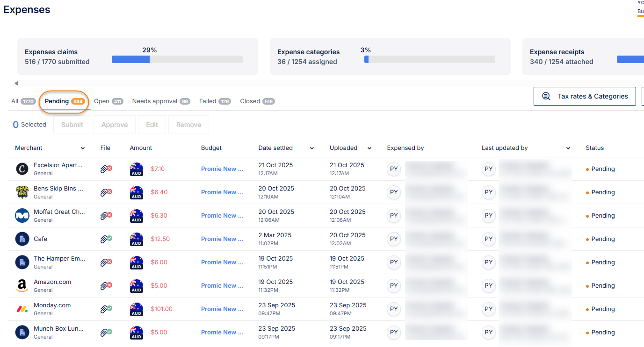Click the Moffat Great Ch merchant logo

(x=22, y=216)
